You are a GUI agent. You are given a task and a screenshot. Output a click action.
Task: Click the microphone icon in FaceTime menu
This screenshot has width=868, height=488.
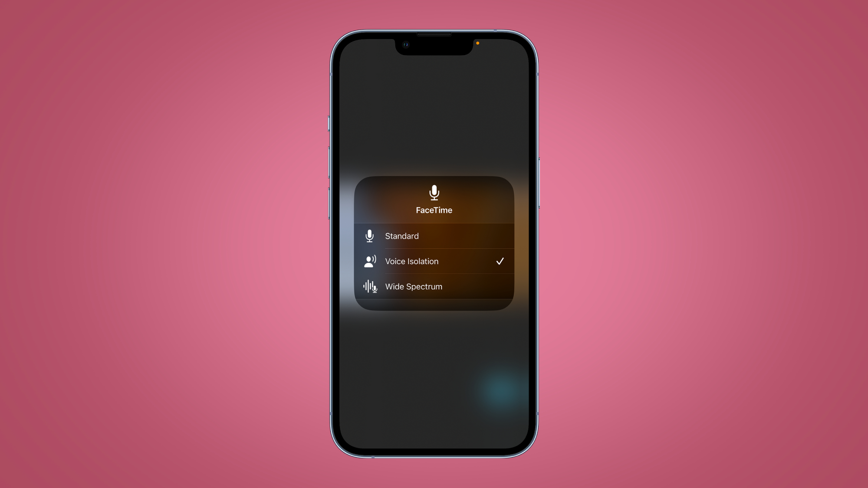pos(434,192)
